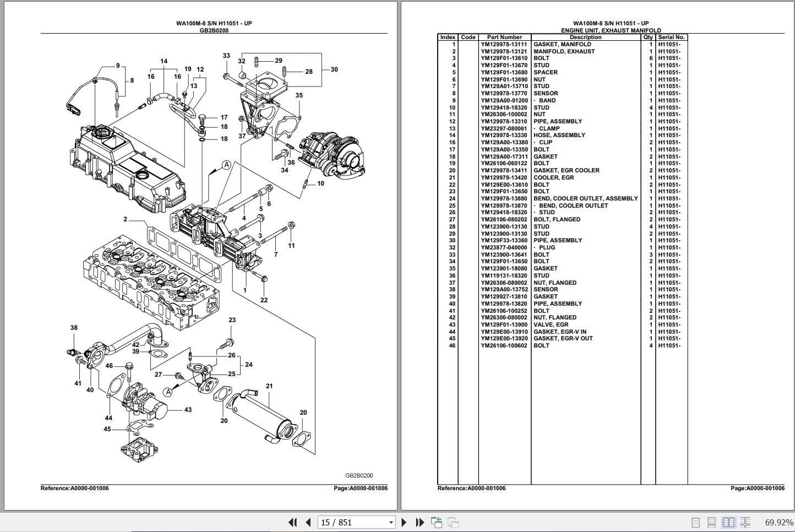The width and height of the screenshot is (795, 532).
Task: Click the Part Number column header
Action: (x=504, y=37)
